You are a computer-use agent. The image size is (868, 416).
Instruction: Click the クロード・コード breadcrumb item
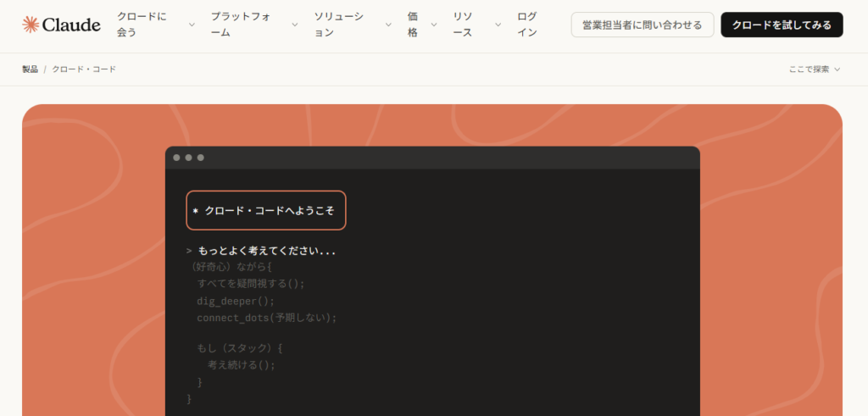(84, 69)
